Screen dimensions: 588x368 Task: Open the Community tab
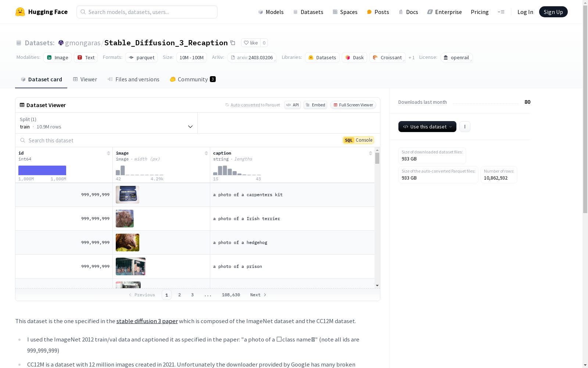coord(193,79)
